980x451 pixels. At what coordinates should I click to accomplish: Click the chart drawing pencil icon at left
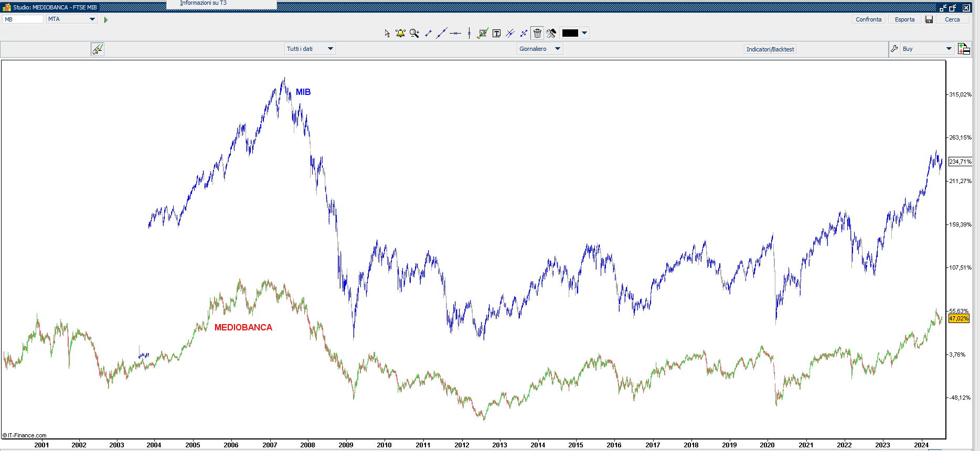pos(97,49)
